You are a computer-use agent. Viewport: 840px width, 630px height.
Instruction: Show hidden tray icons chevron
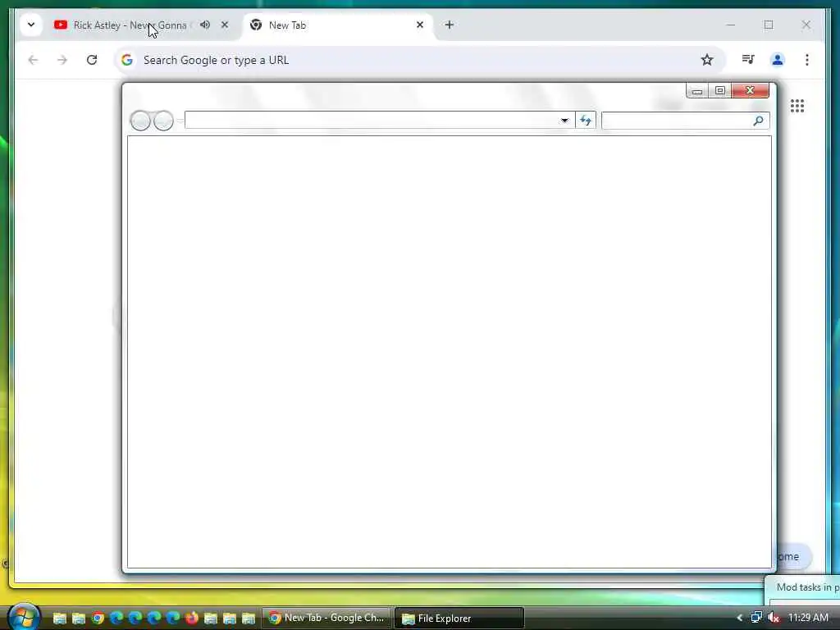739,619
